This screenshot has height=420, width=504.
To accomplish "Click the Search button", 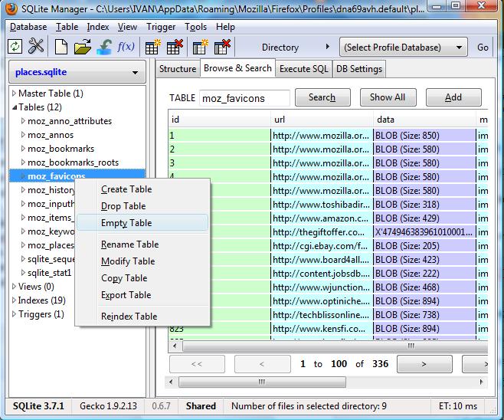I will point(322,97).
